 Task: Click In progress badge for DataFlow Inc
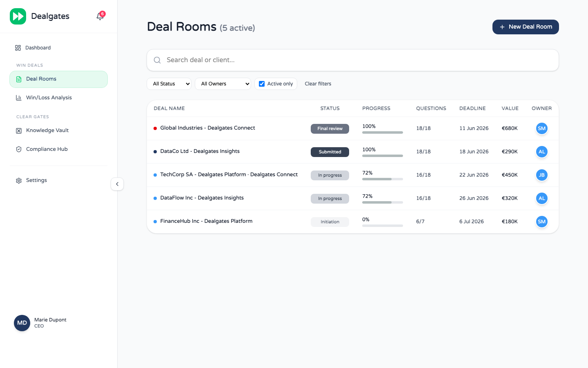pyautogui.click(x=330, y=198)
